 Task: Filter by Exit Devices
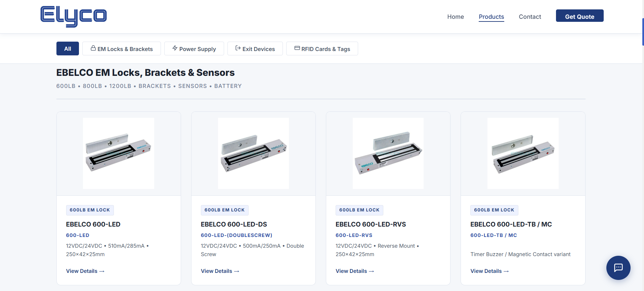pyautogui.click(x=255, y=49)
